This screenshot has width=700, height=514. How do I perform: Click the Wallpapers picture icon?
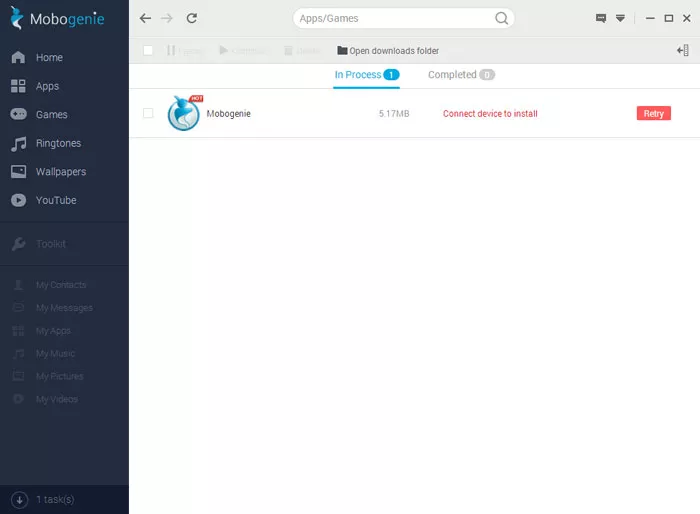(18, 171)
